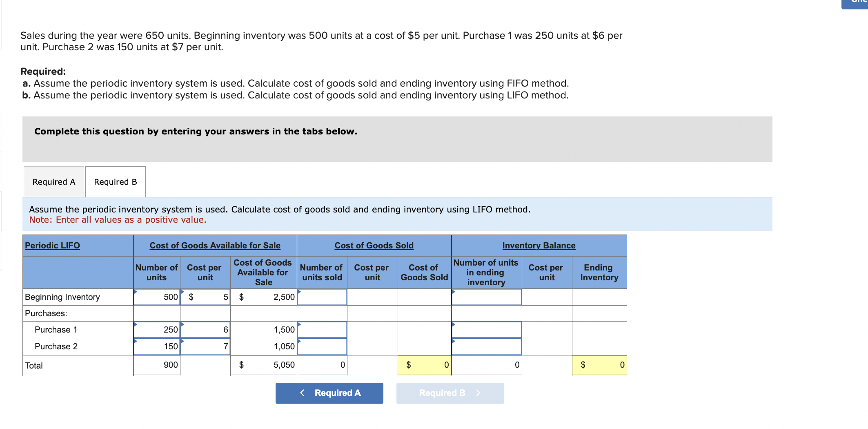Select Number of units field showing 150
Screen dimensions: 868x429
156,346
